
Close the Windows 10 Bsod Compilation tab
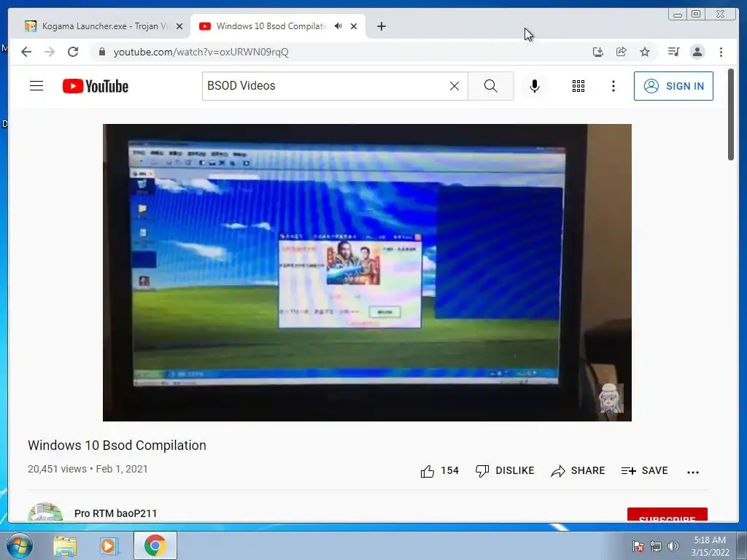pos(354,26)
